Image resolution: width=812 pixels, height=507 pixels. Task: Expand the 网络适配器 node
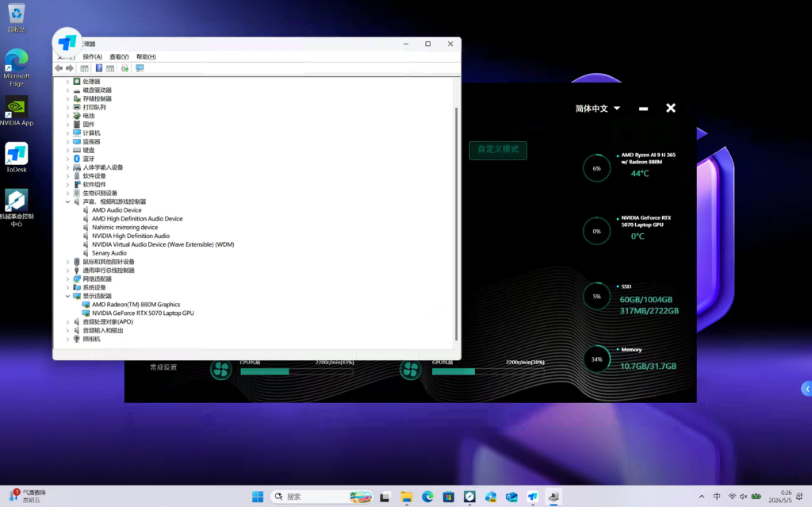(67, 279)
